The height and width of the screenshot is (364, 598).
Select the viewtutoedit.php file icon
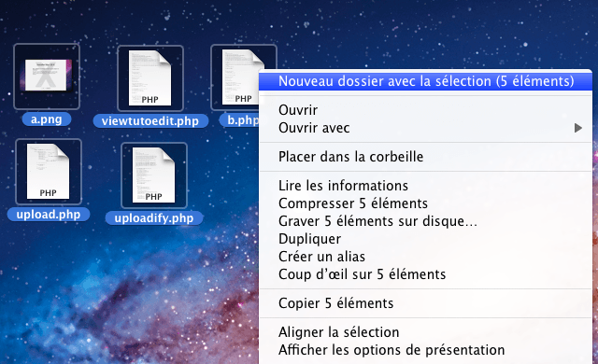click(150, 78)
